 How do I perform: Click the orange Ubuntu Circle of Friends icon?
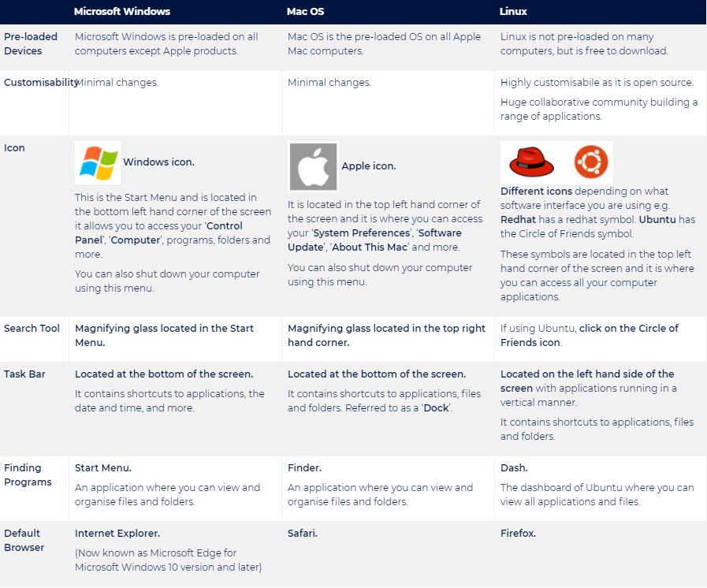(x=591, y=162)
